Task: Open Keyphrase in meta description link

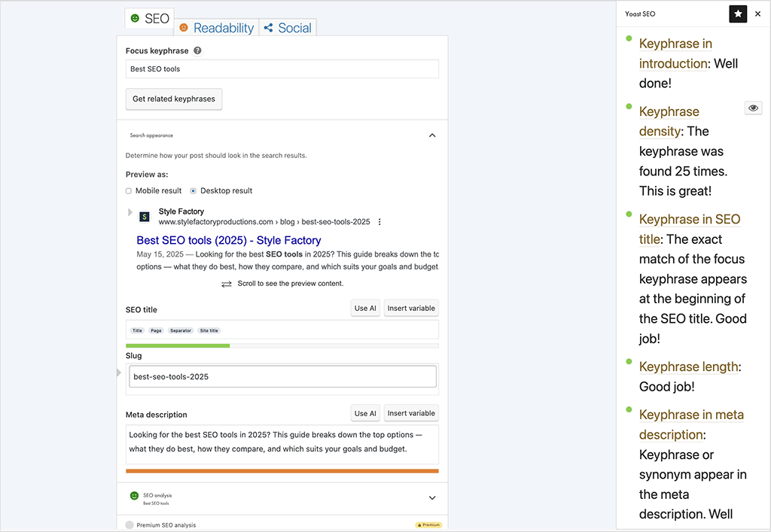Action: point(691,425)
